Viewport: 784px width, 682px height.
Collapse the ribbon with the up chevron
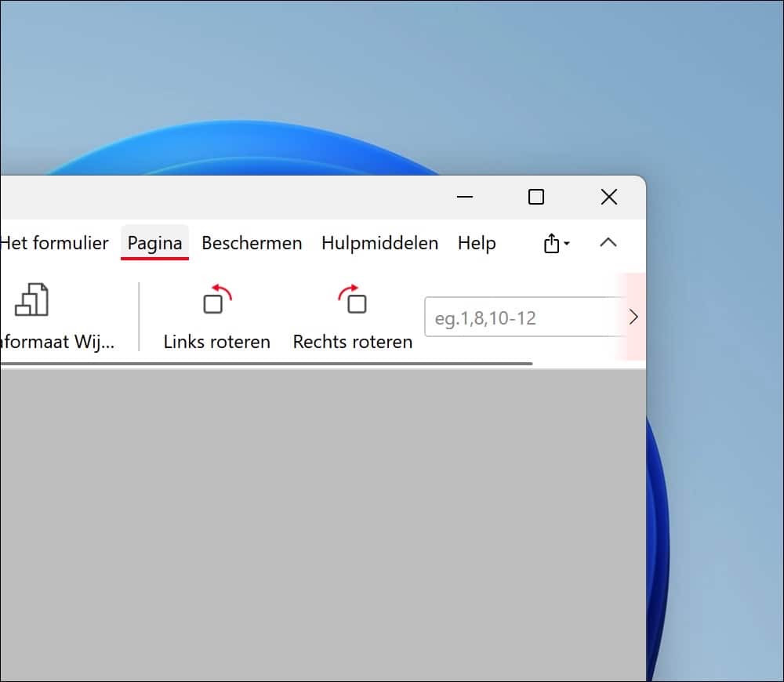[608, 243]
